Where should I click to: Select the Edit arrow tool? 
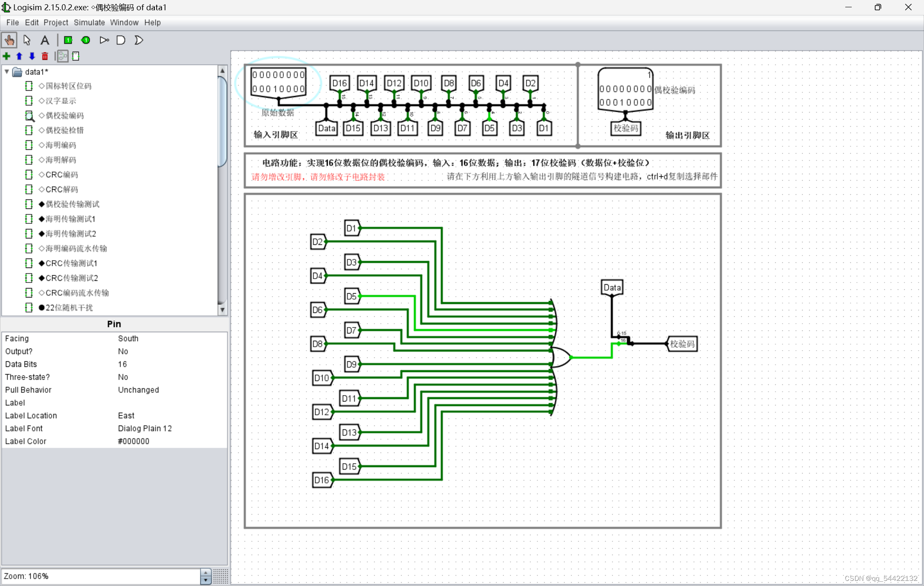click(x=27, y=40)
